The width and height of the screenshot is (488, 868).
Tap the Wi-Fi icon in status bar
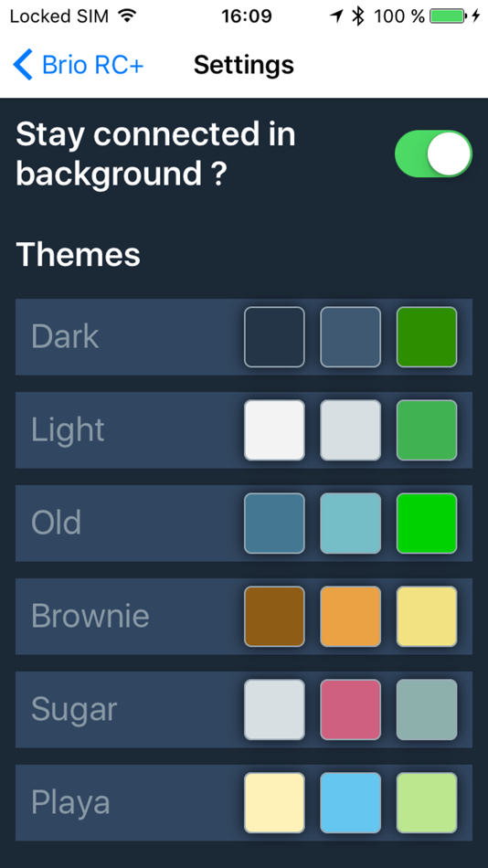(128, 16)
